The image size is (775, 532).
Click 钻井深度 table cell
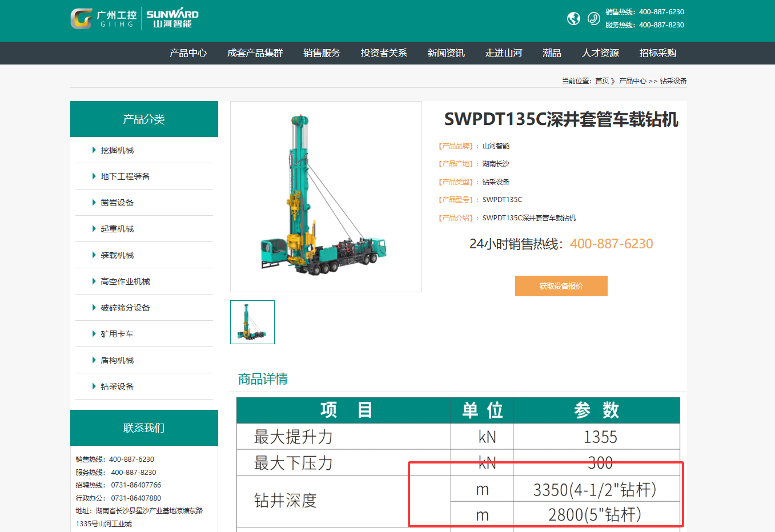click(x=344, y=501)
